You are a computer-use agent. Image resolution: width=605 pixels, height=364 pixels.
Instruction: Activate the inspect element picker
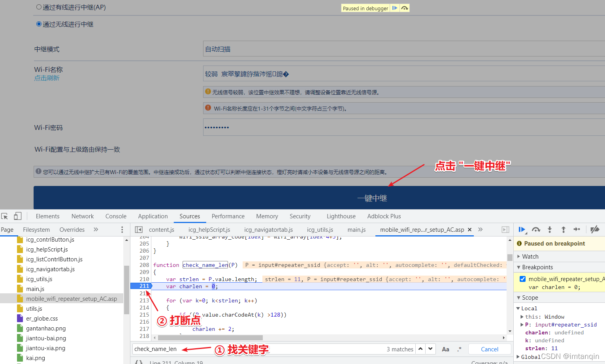point(5,216)
